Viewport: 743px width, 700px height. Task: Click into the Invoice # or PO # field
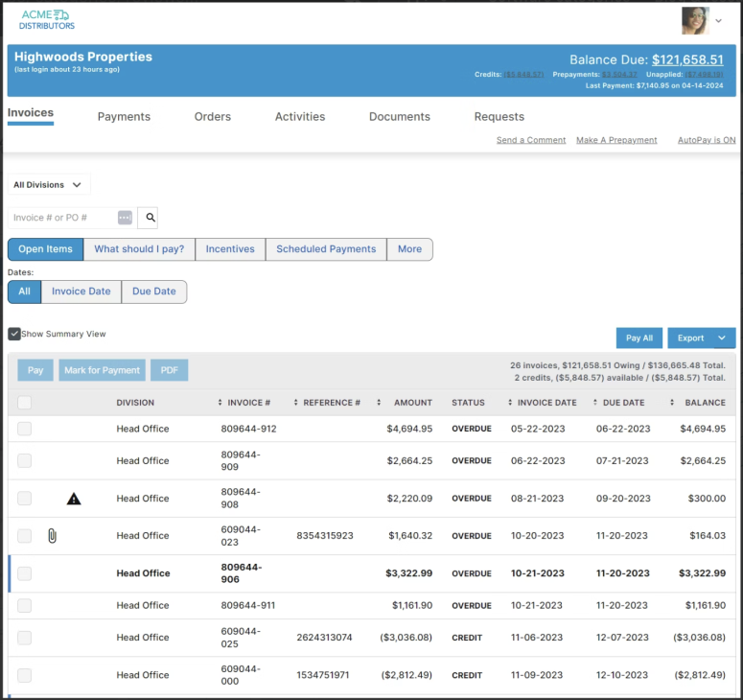click(x=63, y=218)
